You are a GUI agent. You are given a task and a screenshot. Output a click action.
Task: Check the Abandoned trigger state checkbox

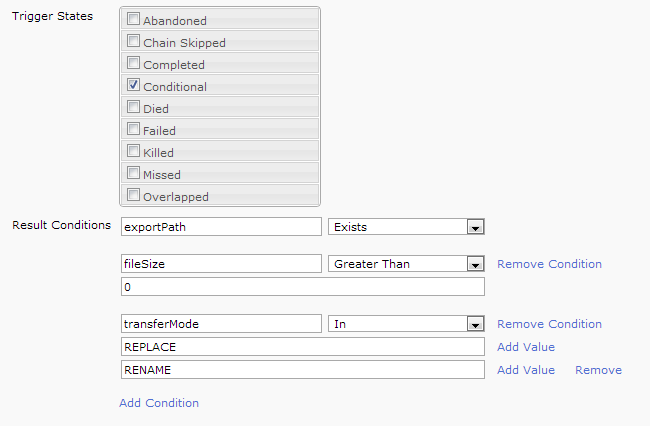133,19
